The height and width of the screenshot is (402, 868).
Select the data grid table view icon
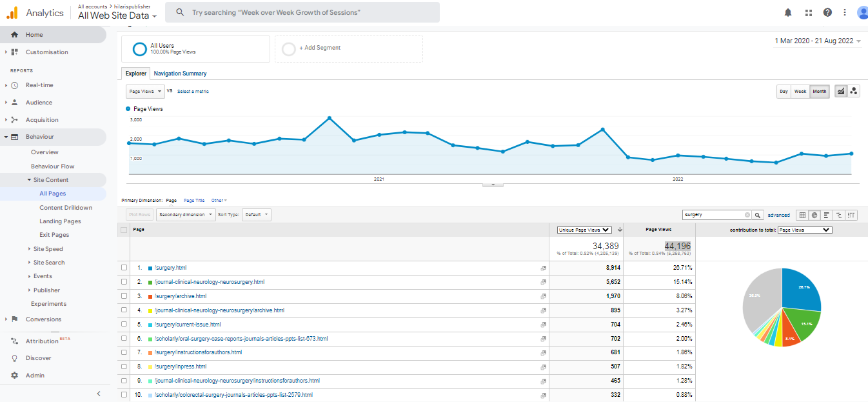[x=802, y=215]
